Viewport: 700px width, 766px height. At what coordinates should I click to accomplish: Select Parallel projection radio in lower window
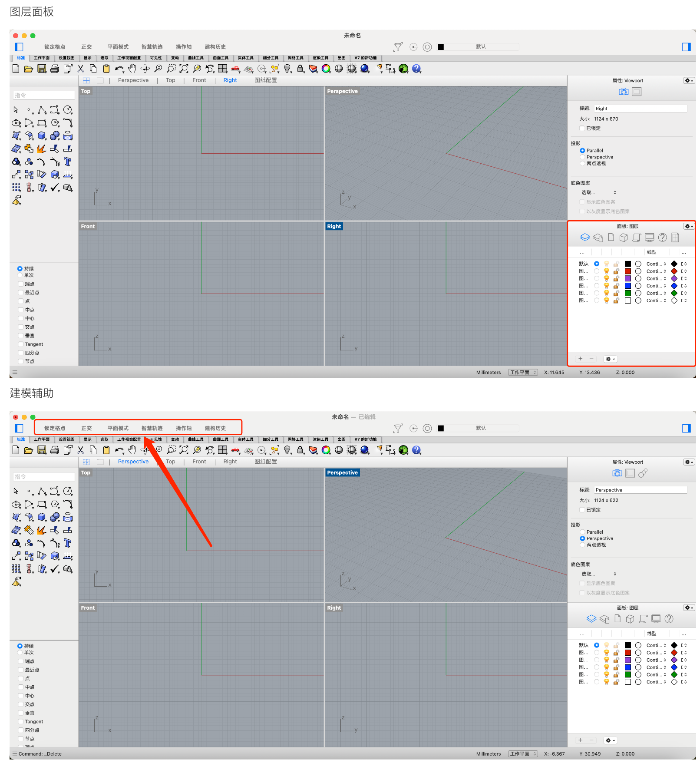pyautogui.click(x=582, y=532)
